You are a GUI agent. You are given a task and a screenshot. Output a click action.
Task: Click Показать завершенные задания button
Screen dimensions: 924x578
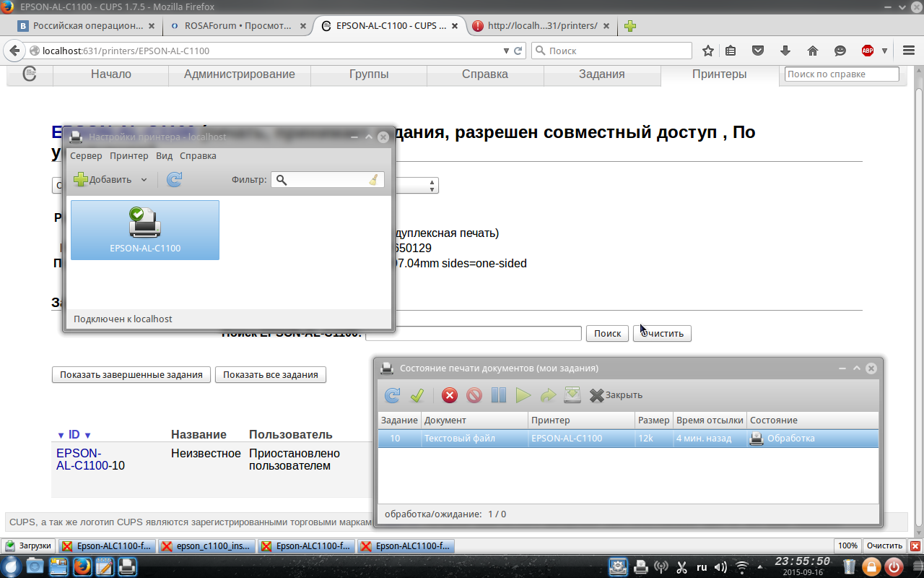coord(131,375)
